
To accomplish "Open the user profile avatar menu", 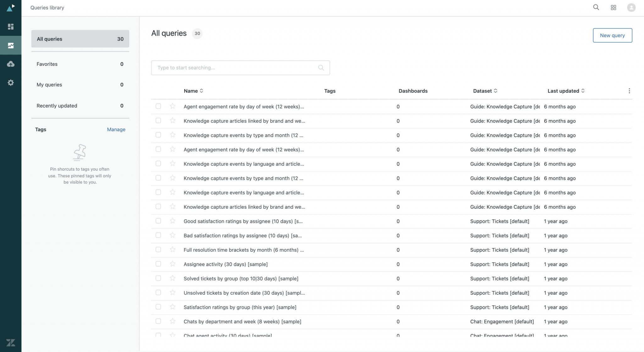I will [631, 8].
